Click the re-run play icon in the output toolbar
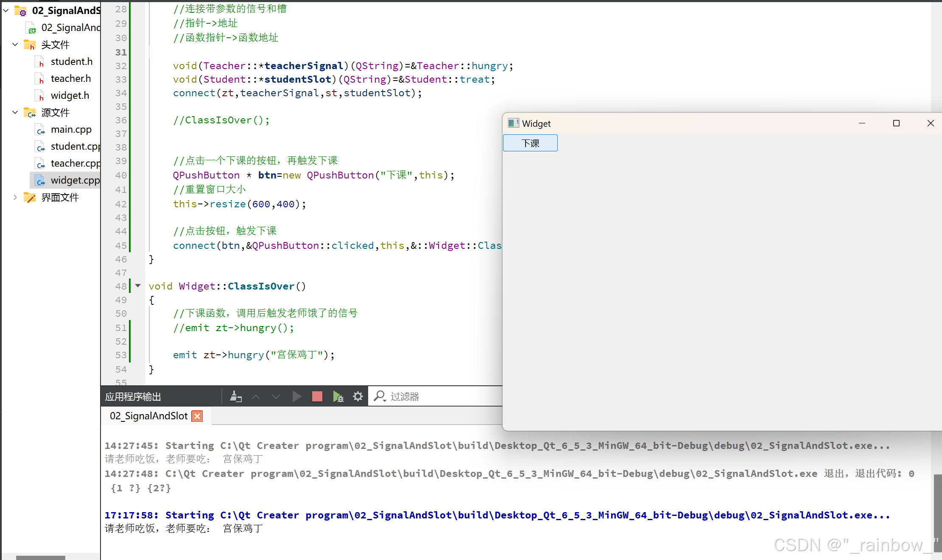The height and width of the screenshot is (560, 942). (297, 397)
